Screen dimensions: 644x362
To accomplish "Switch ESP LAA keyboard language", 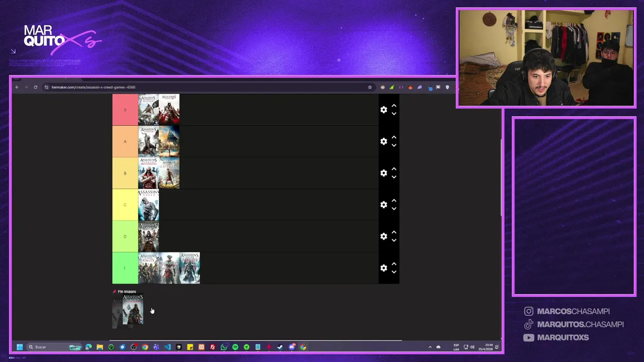I will pos(456,347).
